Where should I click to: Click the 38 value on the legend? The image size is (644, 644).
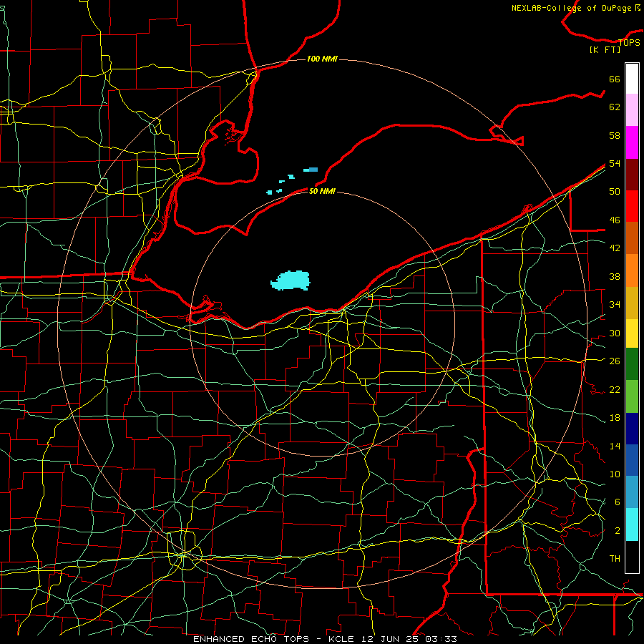coord(615,276)
